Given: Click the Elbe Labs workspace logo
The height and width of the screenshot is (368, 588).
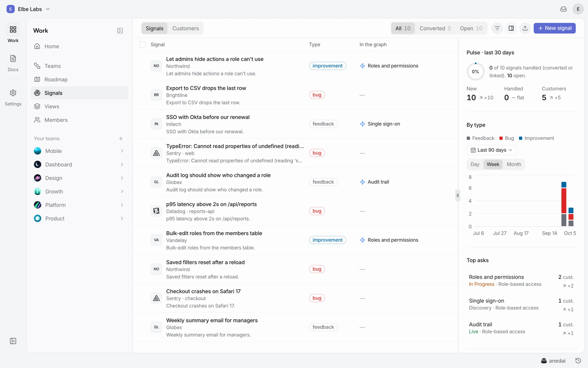Looking at the screenshot, I should pos(11,9).
